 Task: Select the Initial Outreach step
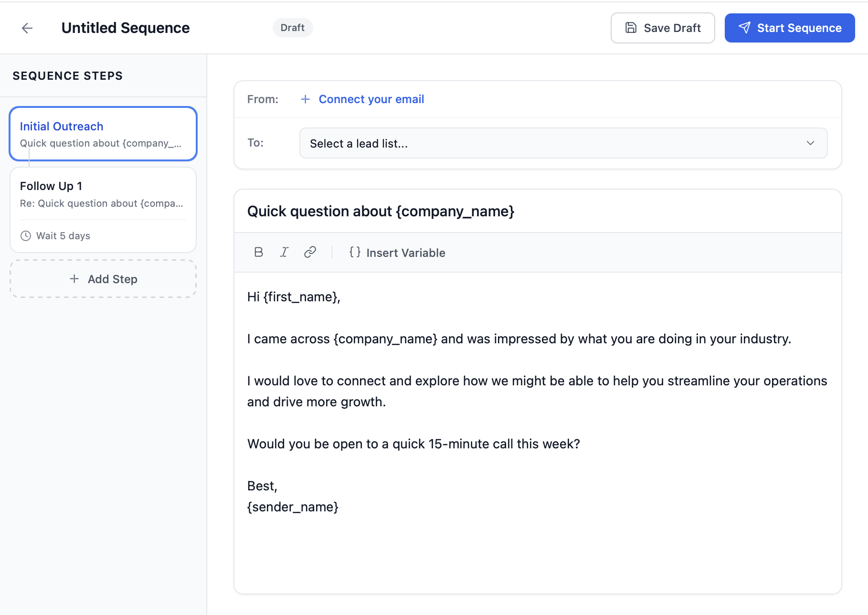[x=103, y=134]
